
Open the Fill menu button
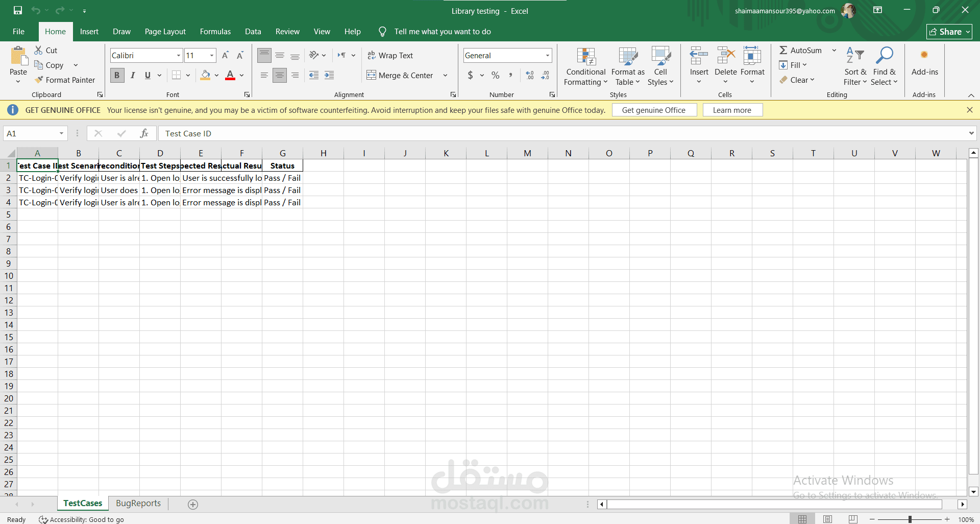tap(793, 65)
